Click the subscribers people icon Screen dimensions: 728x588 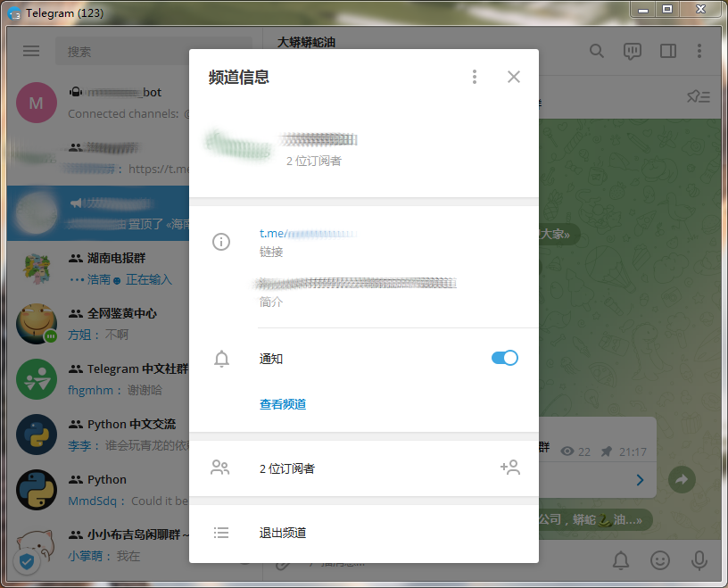(220, 468)
